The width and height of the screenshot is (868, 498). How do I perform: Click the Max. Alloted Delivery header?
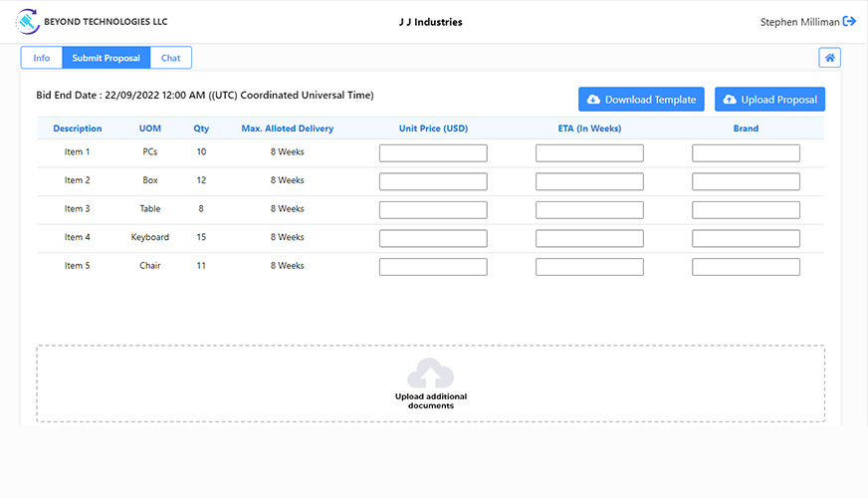[288, 128]
